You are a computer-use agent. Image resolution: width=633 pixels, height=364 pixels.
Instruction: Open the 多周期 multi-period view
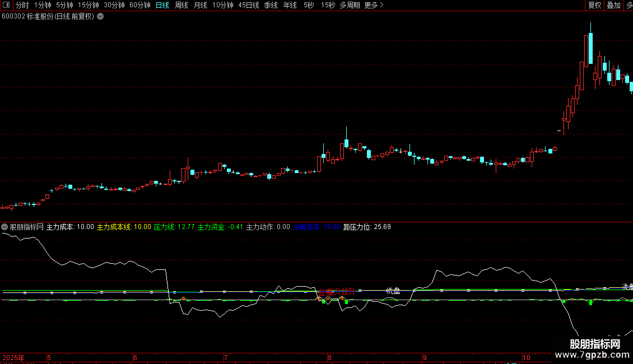(350, 5)
